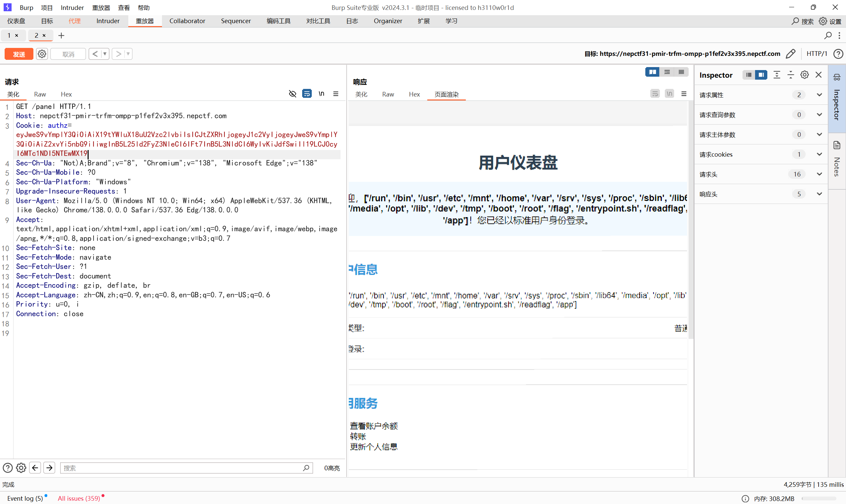This screenshot has width=846, height=504.
Task: Open search settings gear icon
Action: [21, 468]
